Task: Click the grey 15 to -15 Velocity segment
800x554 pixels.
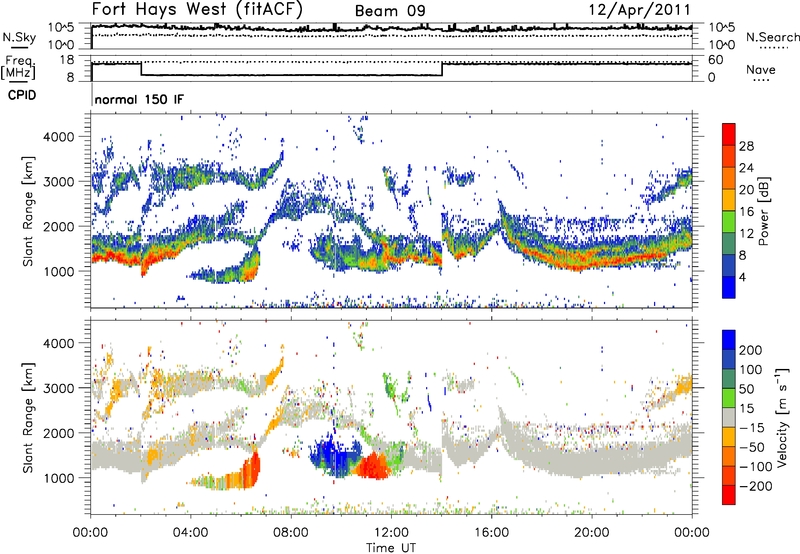Action: click(729, 417)
